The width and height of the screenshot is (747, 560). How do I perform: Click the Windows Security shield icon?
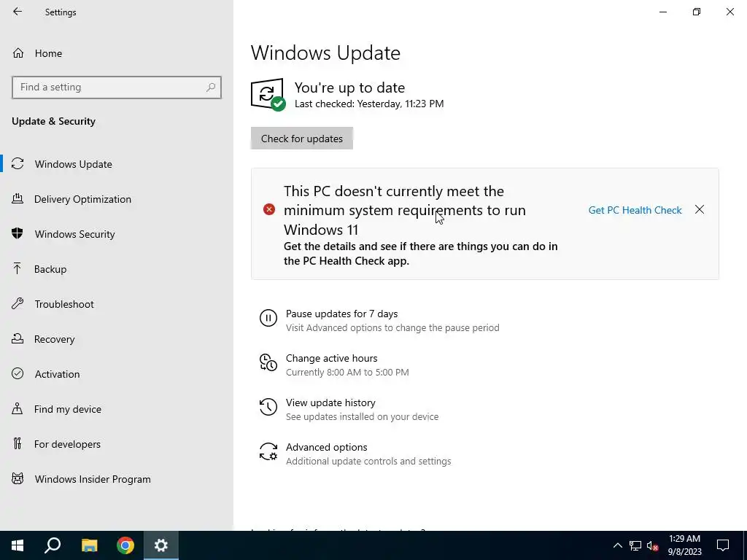pyautogui.click(x=18, y=234)
